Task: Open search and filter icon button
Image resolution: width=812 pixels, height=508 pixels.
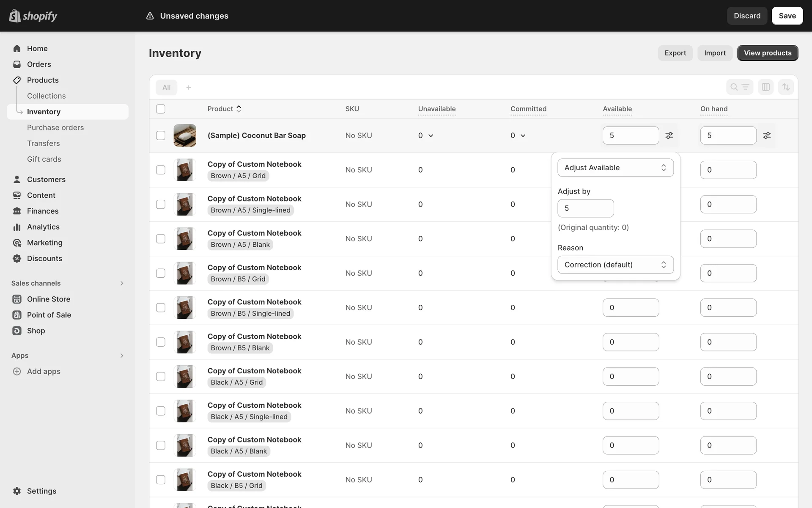Action: point(739,87)
